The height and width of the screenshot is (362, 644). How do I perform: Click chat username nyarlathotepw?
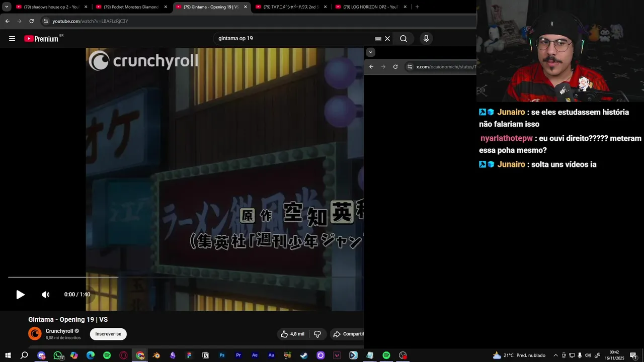tap(506, 138)
